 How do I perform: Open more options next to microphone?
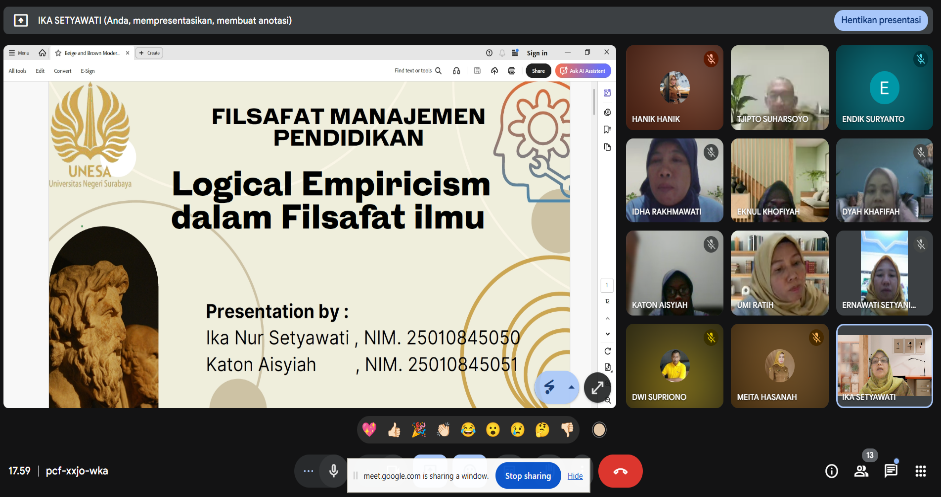(308, 471)
